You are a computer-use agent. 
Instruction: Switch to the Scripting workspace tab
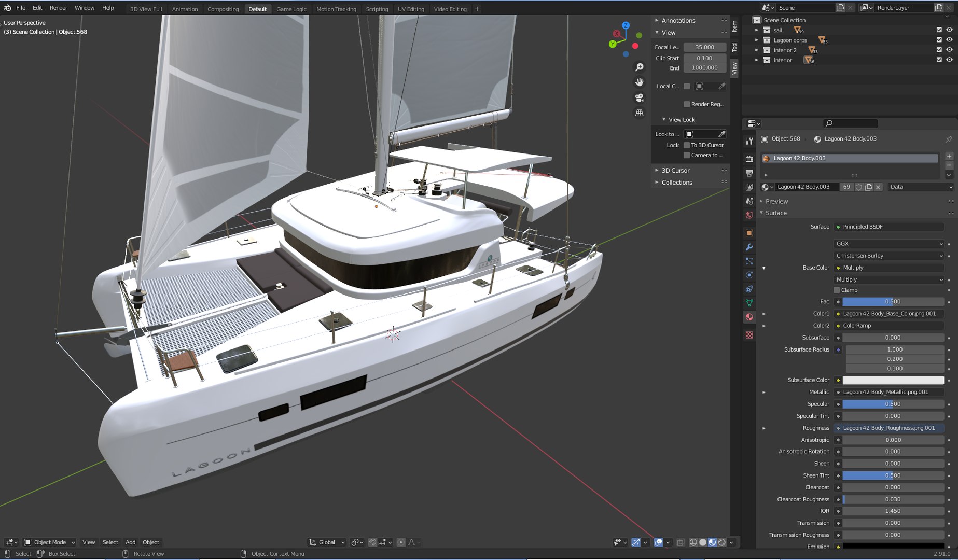(x=377, y=9)
